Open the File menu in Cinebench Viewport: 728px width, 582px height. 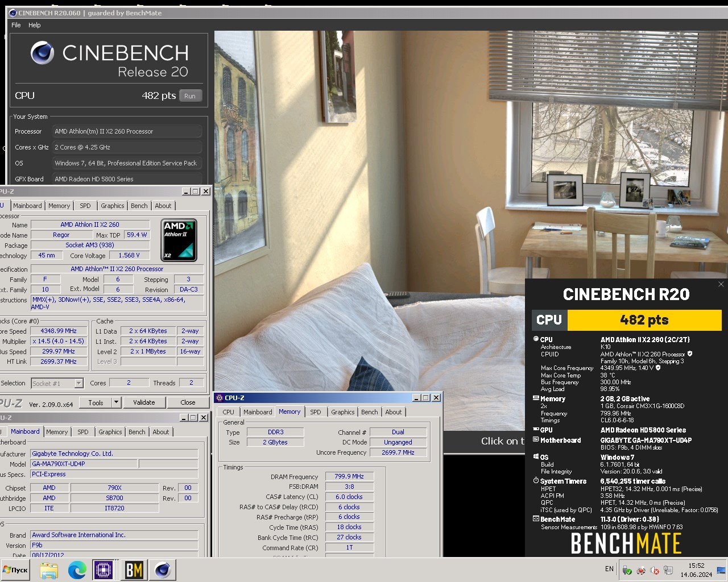pos(16,25)
